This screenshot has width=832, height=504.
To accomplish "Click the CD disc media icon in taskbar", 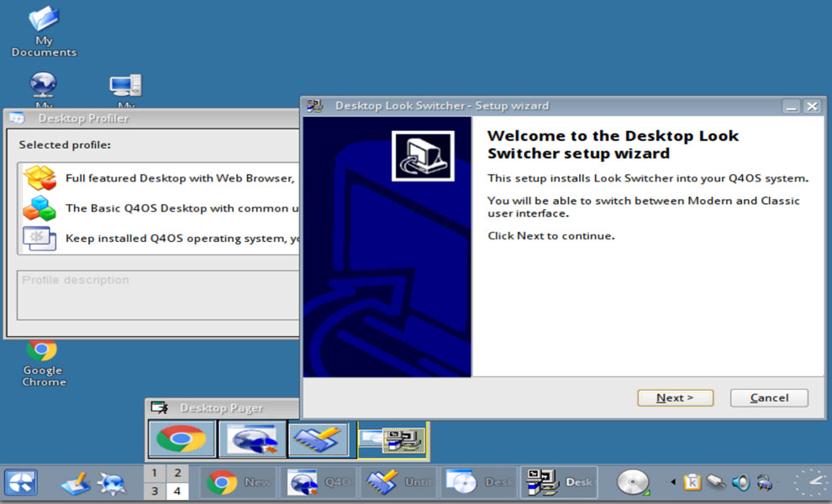I will (633, 482).
